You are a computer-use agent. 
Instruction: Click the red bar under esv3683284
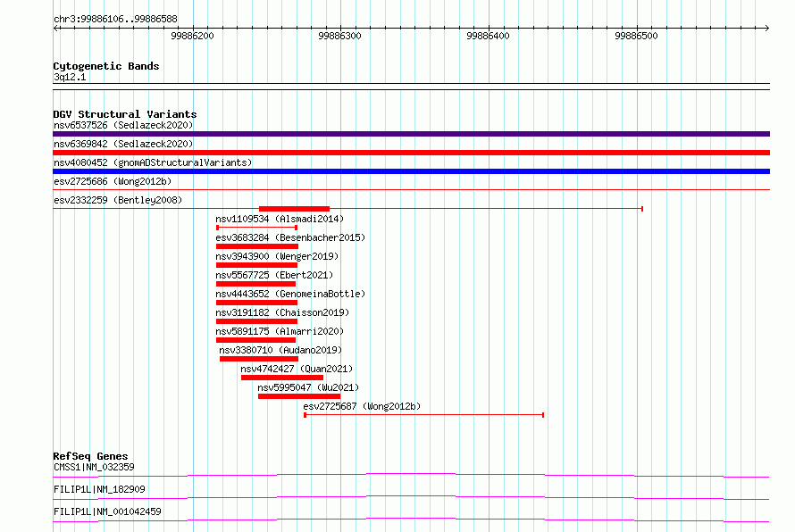click(x=257, y=246)
